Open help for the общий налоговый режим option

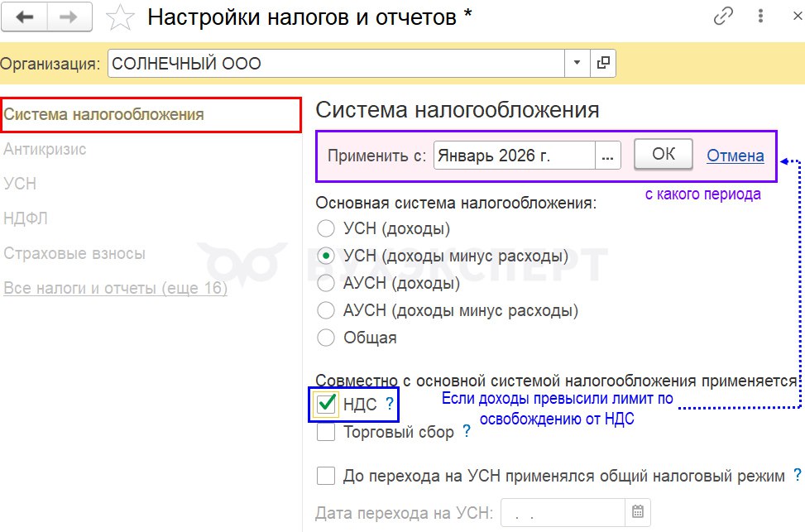point(797,474)
